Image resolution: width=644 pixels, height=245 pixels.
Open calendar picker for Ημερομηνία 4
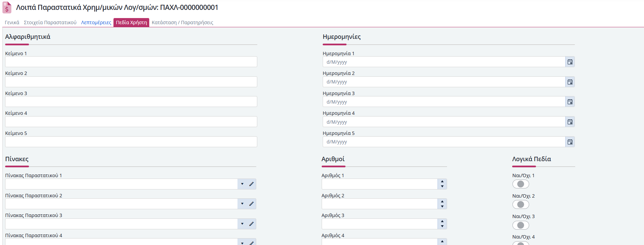pyautogui.click(x=570, y=122)
